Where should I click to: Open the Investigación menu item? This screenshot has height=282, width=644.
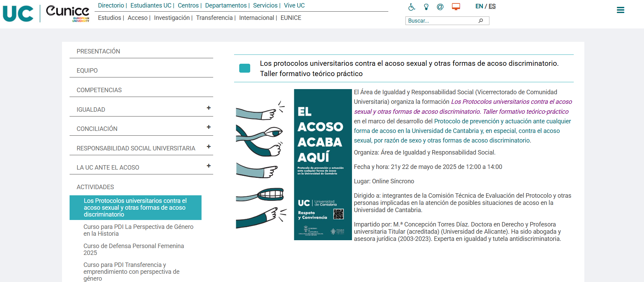[x=172, y=18]
